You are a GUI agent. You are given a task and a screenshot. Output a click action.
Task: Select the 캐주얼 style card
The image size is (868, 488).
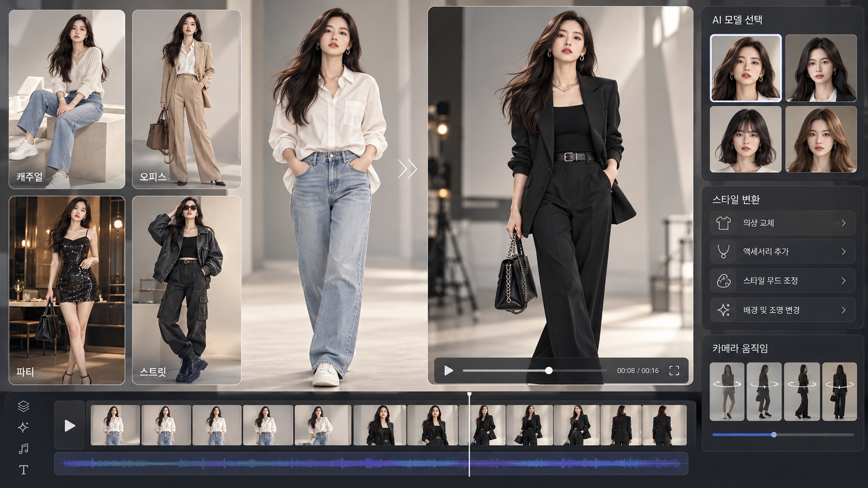67,99
